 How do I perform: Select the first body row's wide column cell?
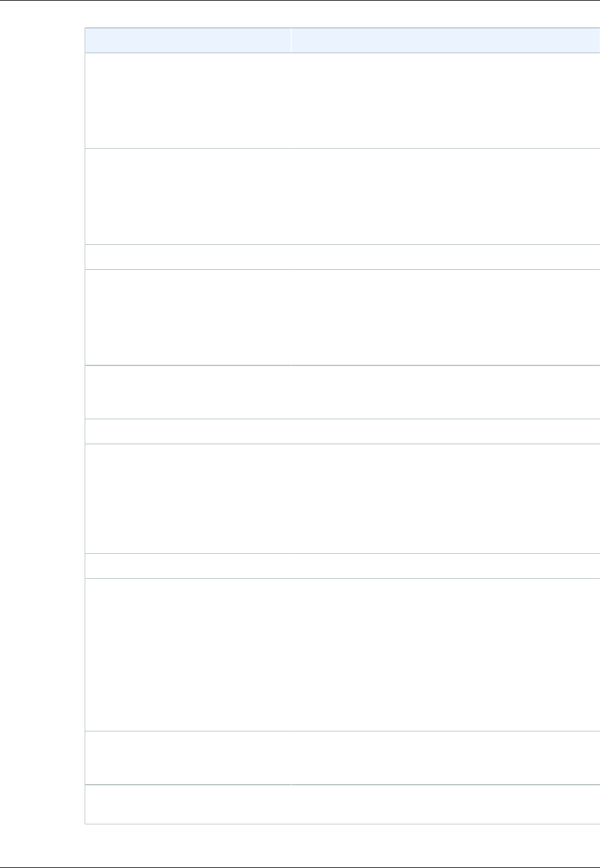446,101
